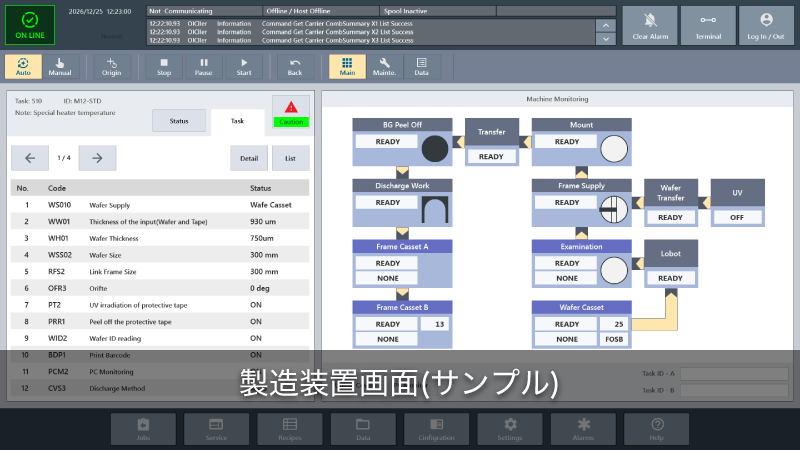The height and width of the screenshot is (450, 800).
Task: Select row PRR1 Peel off the protective tape
Action: [x=160, y=321]
